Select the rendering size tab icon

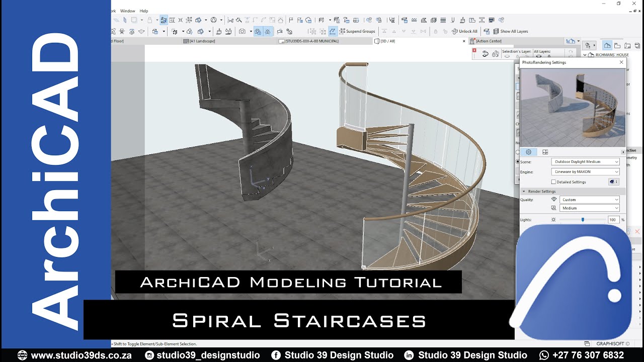click(x=545, y=152)
